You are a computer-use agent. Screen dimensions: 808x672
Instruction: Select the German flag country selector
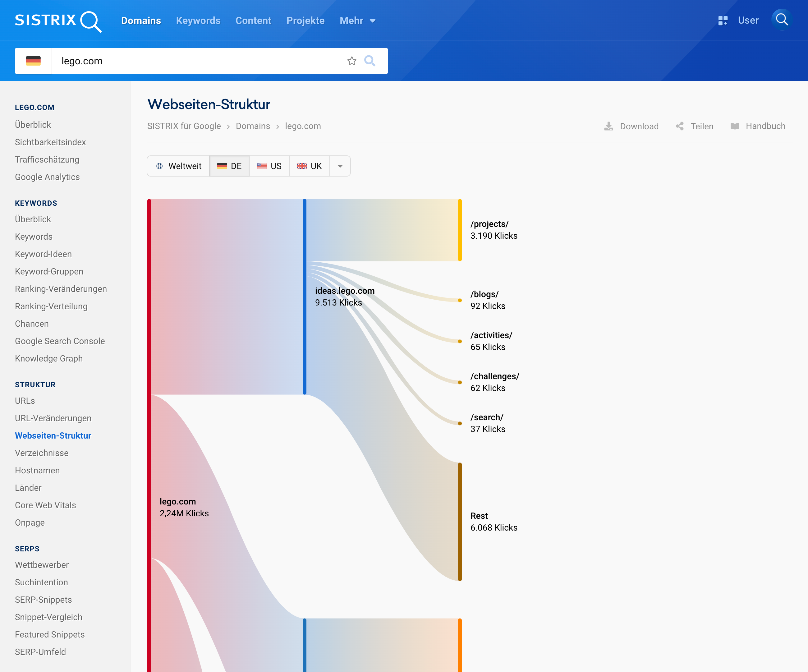tap(34, 61)
